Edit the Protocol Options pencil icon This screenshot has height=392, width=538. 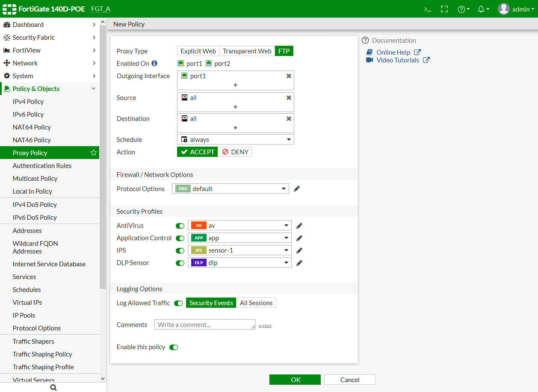pyautogui.click(x=297, y=189)
